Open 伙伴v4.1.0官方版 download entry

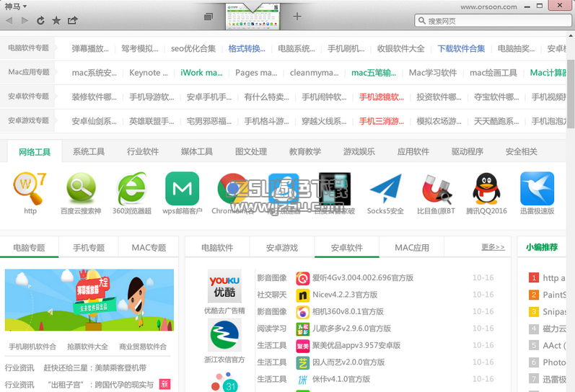(341, 379)
